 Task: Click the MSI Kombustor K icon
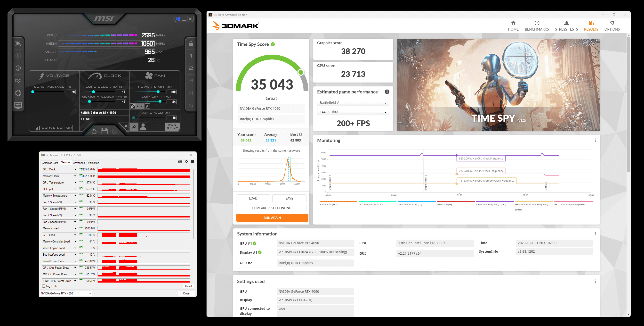coord(18,56)
